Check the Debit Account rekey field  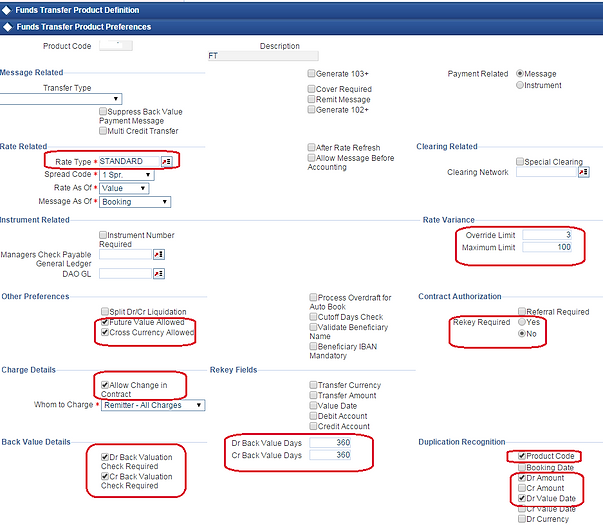[313, 416]
